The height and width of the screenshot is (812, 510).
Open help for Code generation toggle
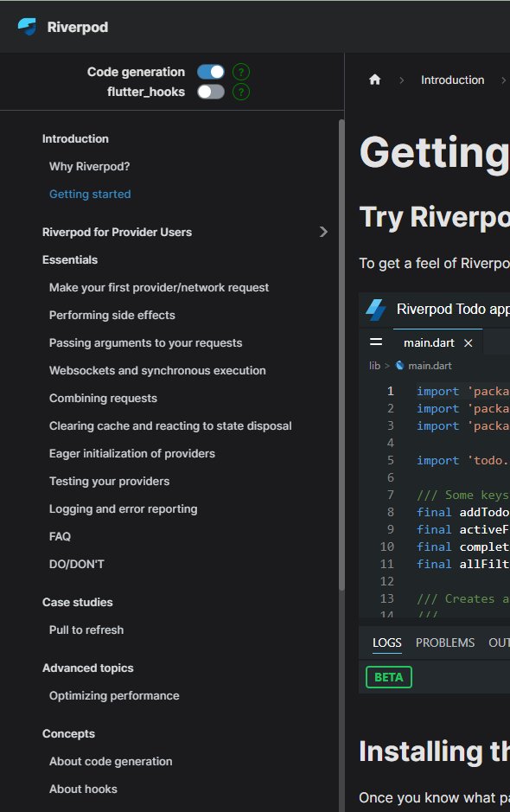click(241, 72)
